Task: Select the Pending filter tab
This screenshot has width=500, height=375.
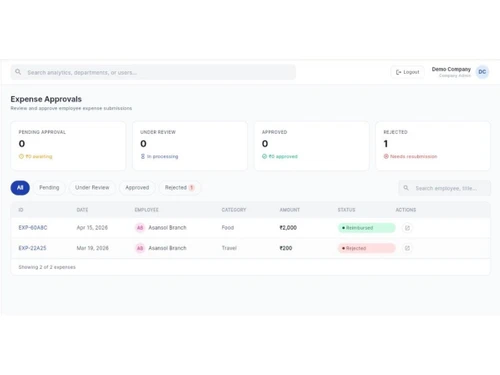Action: pos(49,188)
